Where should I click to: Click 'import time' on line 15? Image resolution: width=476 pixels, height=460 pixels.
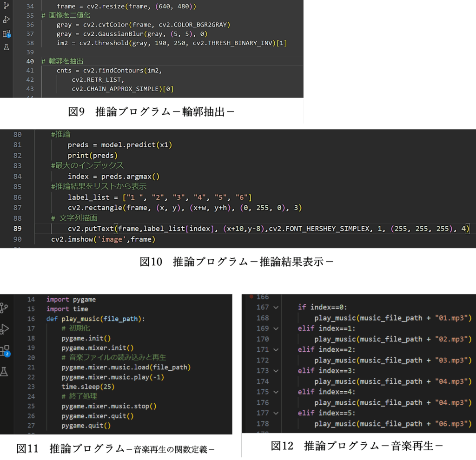pos(67,309)
